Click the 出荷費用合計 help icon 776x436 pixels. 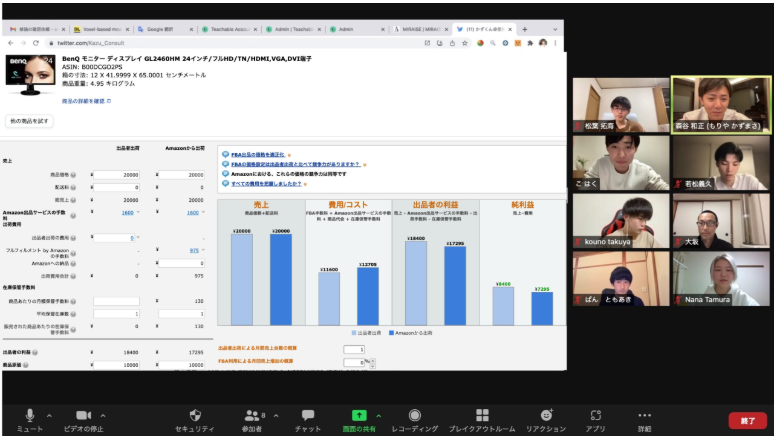tap(73, 276)
